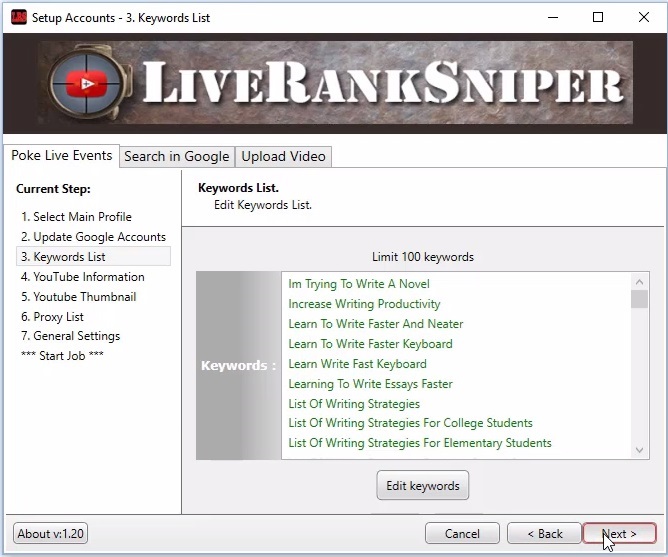Select keyword Increase Writing Productivity
The image size is (668, 557).
364,304
